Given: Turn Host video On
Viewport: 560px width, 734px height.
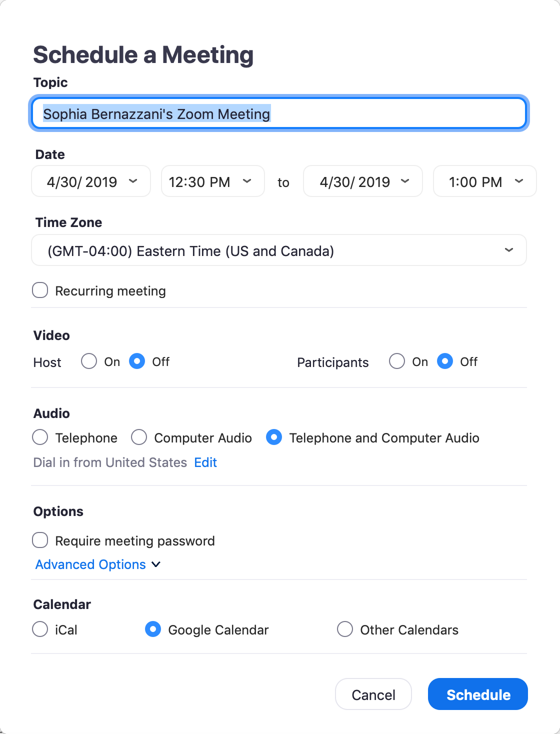Looking at the screenshot, I should [x=89, y=361].
